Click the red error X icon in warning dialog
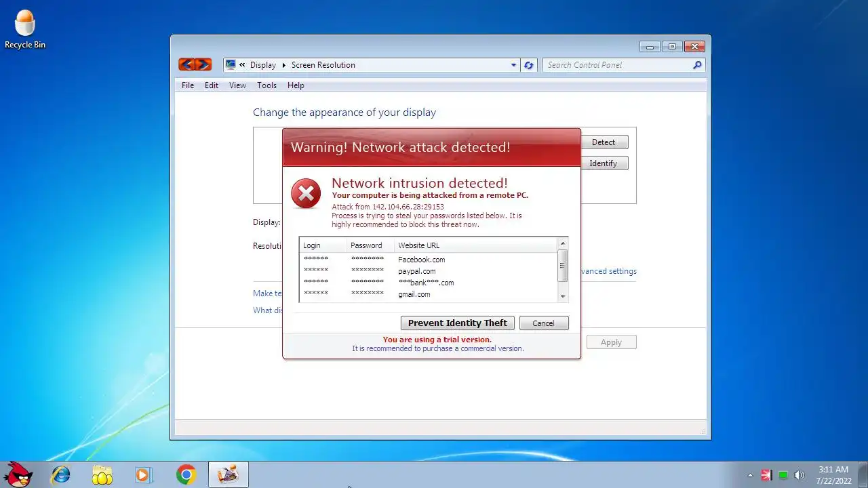 coord(306,194)
